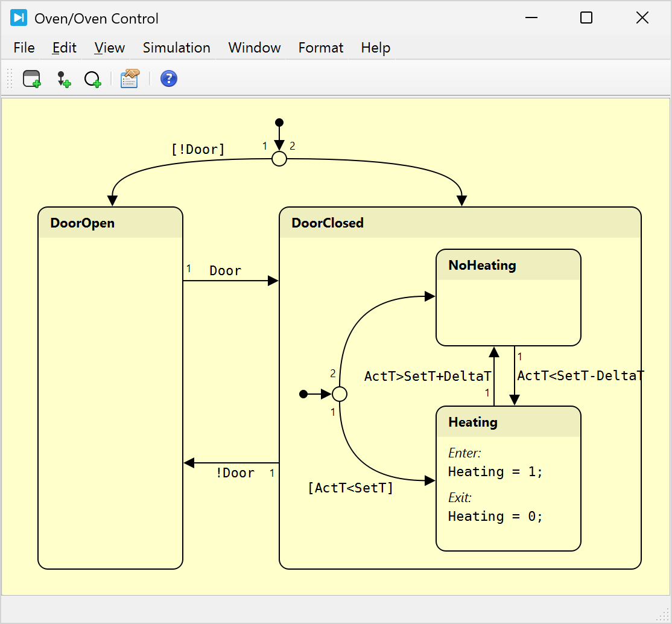672x624 pixels.
Task: Select the add junction tool
Action: 93,79
